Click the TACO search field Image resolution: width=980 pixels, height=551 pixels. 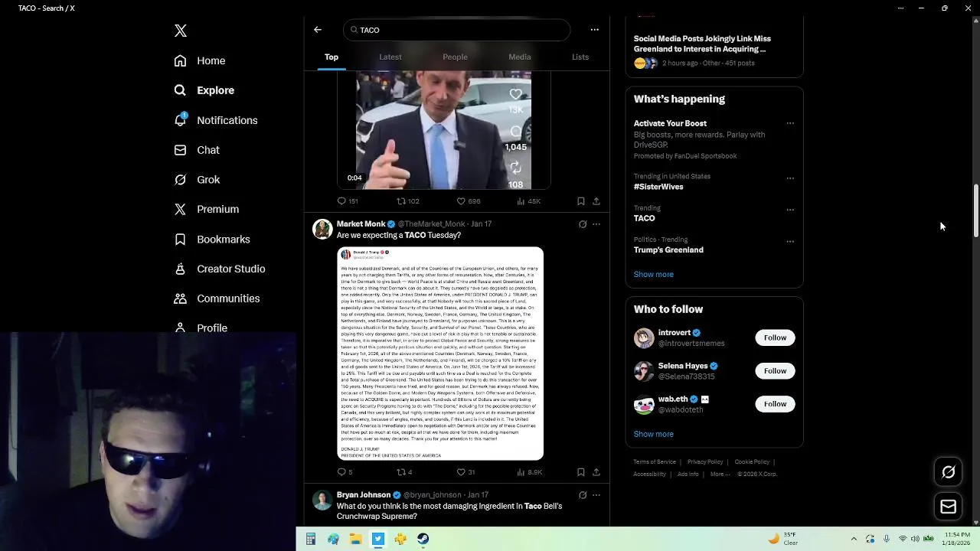pos(457,30)
